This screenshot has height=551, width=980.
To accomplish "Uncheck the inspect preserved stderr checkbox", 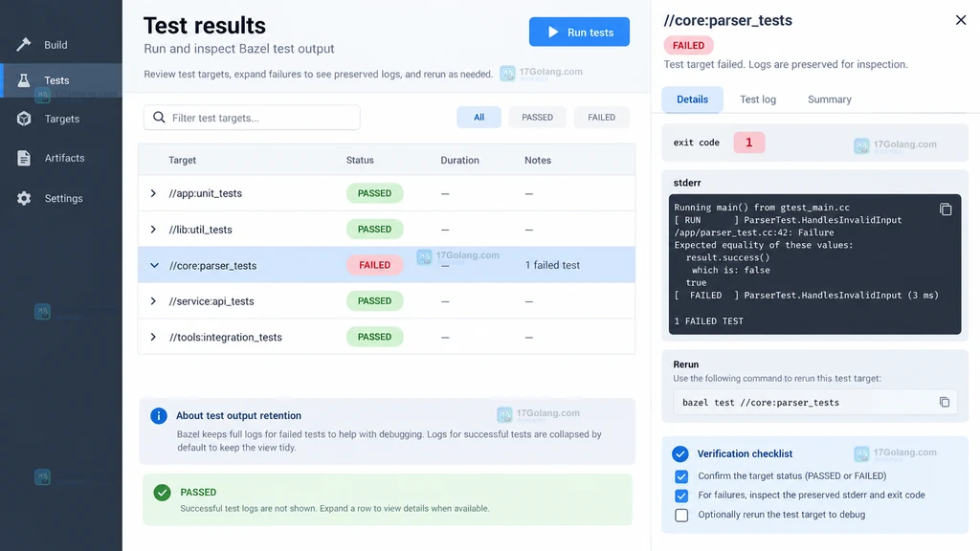I will coord(681,496).
